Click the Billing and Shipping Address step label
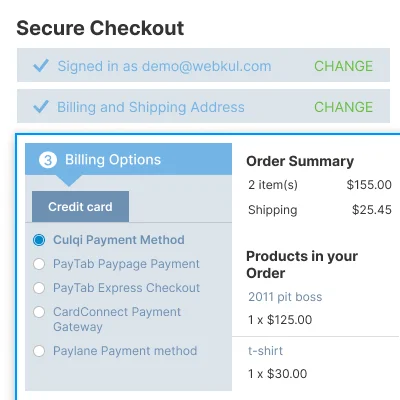 [151, 107]
